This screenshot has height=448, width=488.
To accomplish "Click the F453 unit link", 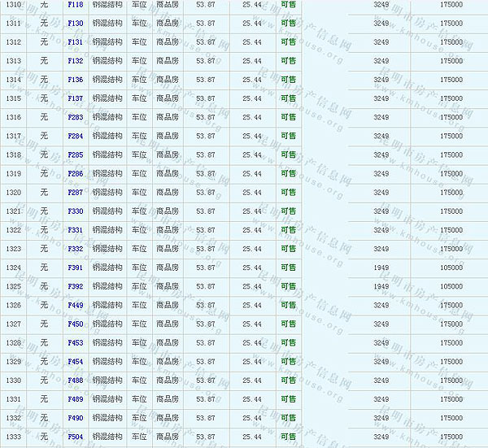I will [x=76, y=342].
